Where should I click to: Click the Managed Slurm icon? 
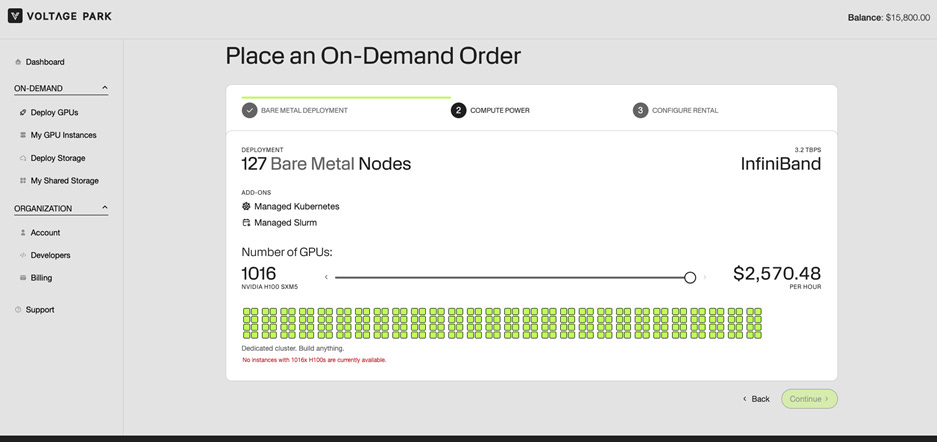246,223
